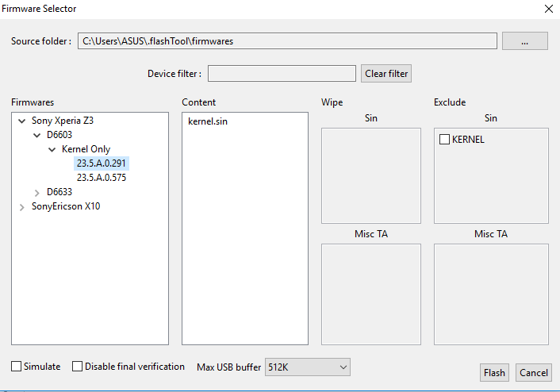Collapse the D6603 node chevron
This screenshot has height=392, width=560.
tap(36, 136)
